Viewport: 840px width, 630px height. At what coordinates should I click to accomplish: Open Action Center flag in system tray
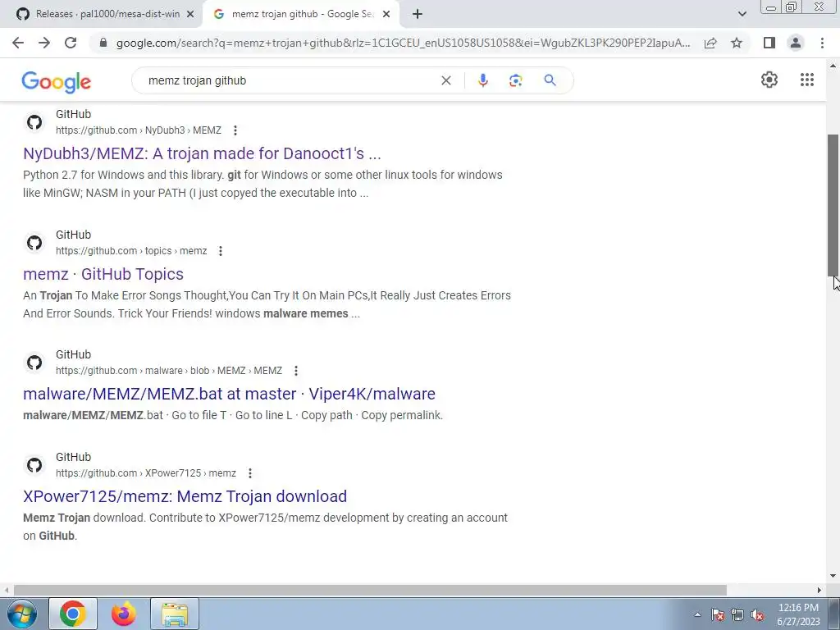718,614
